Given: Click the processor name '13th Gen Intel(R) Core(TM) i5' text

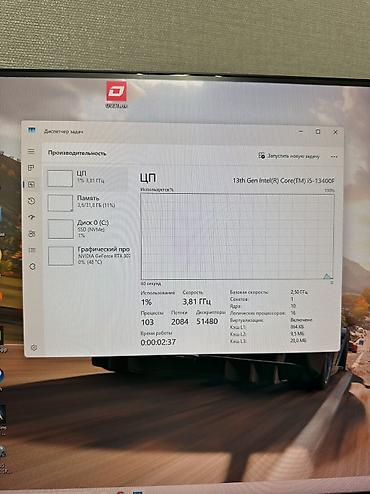Looking at the screenshot, I should point(283,181).
